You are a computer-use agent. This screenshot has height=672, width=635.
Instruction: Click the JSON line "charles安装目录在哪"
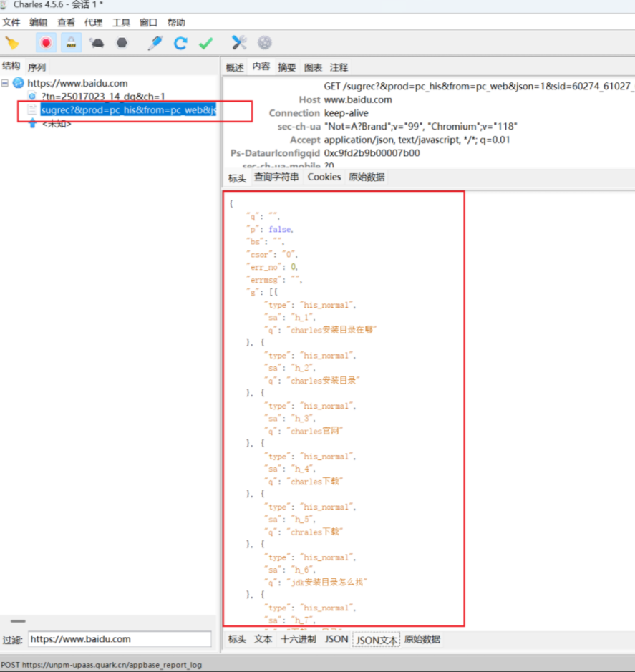(320, 330)
